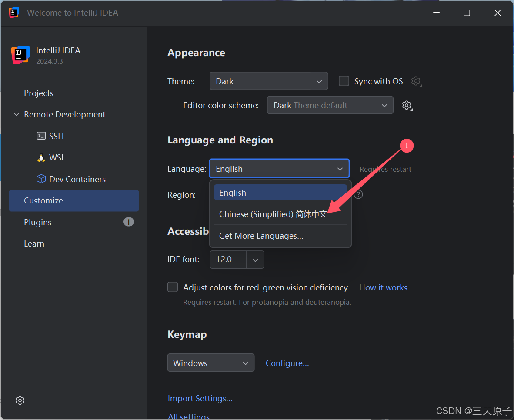Minimize the Welcome to IntelliJ IDEA window

click(x=436, y=13)
